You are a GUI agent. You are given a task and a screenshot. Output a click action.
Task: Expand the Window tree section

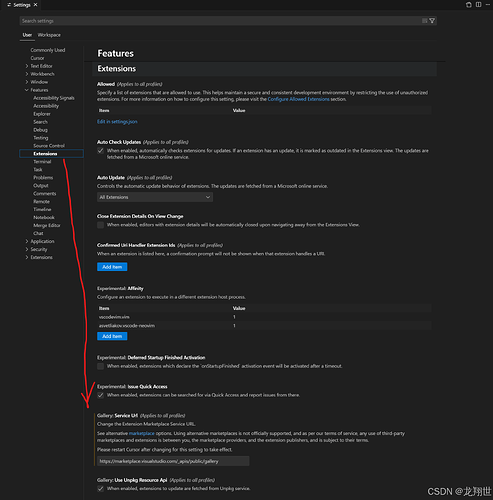(27, 82)
